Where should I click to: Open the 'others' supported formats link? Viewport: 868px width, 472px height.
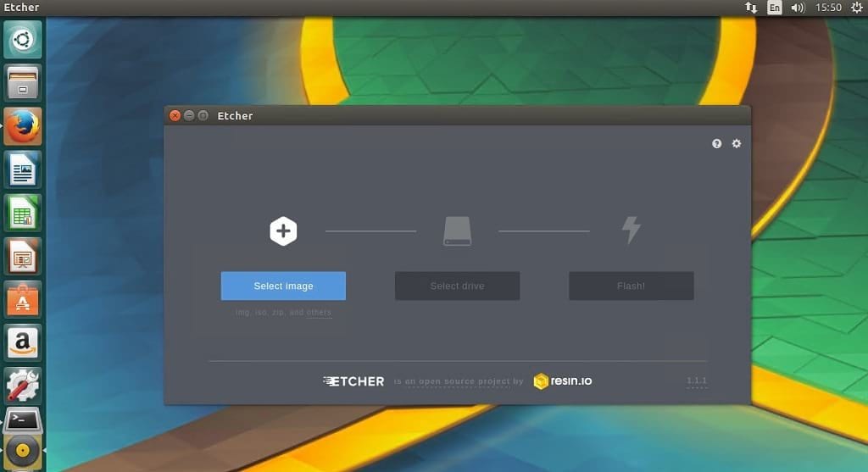(319, 313)
